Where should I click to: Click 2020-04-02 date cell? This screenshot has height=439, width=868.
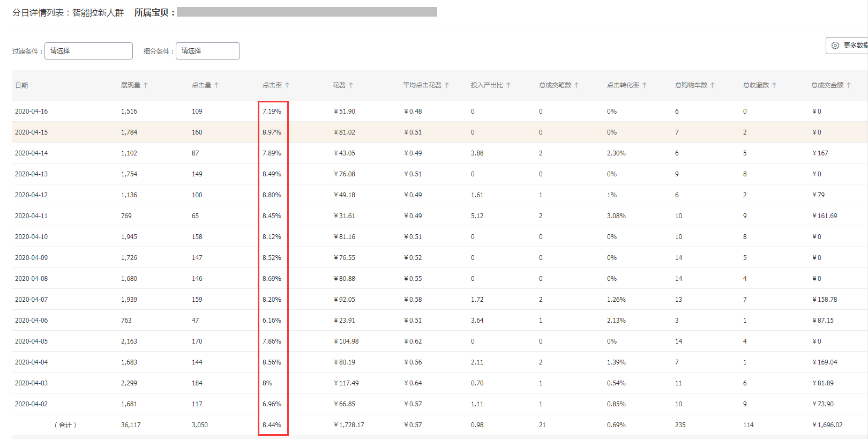pos(31,404)
